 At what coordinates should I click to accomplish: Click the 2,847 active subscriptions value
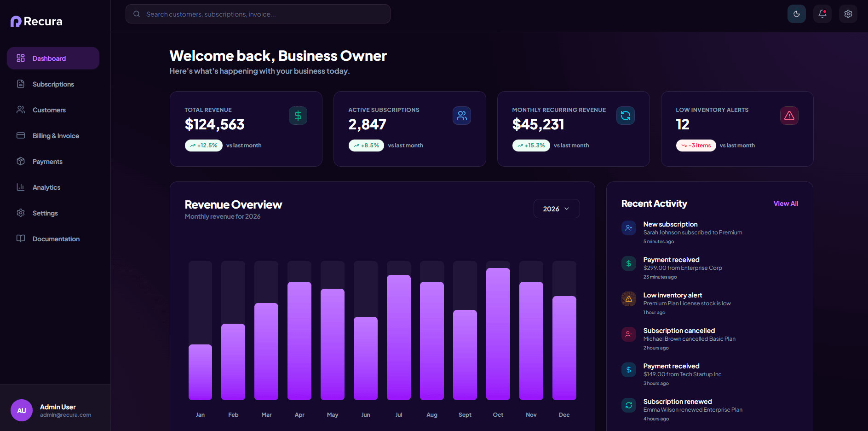tap(367, 124)
